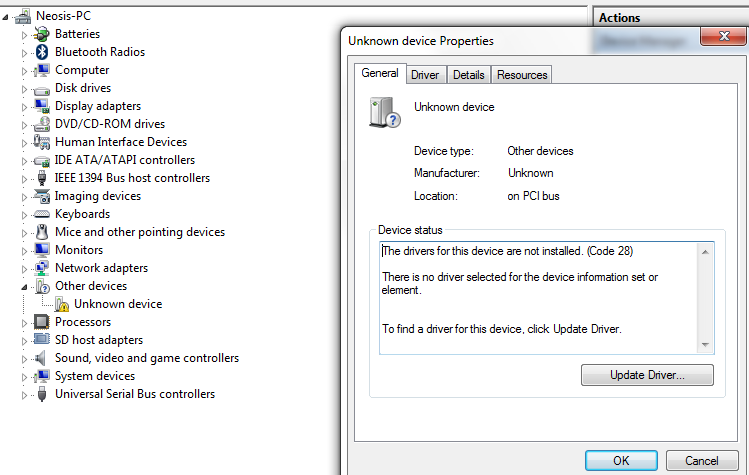Screen dimensions: 749x475
Task: Open the Details tab
Action: [x=469, y=75]
